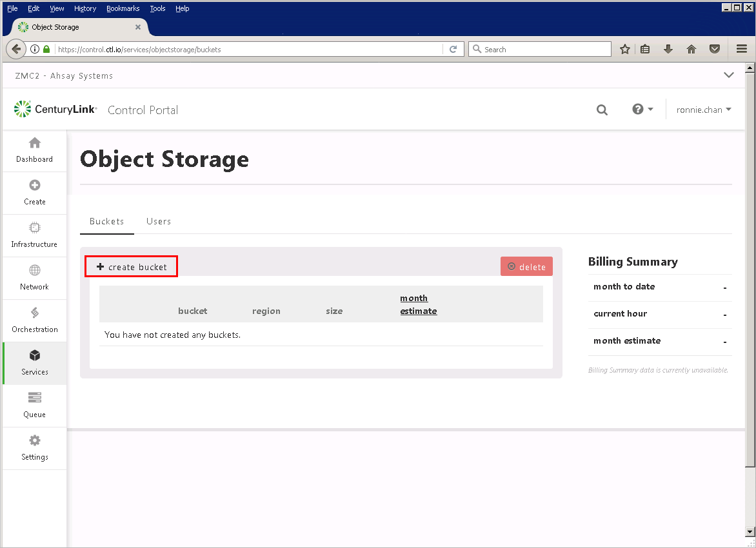This screenshot has height=548, width=756.
Task: Click the CenturyLink logo
Action: pos(55,110)
